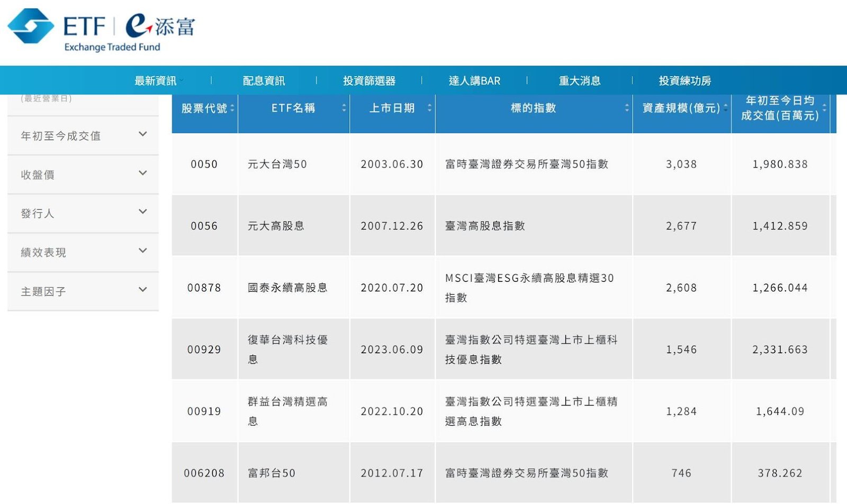Expand the 年初至今成交值 filter

[x=83, y=135]
